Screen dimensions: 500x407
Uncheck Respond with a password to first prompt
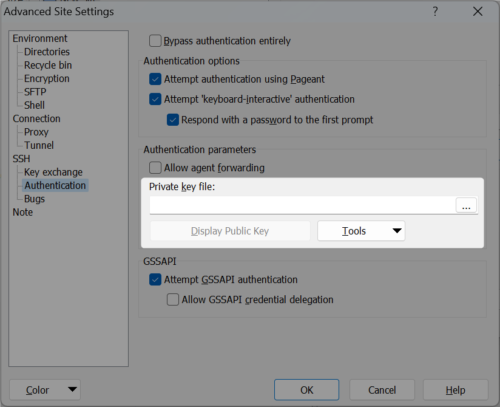tap(173, 120)
